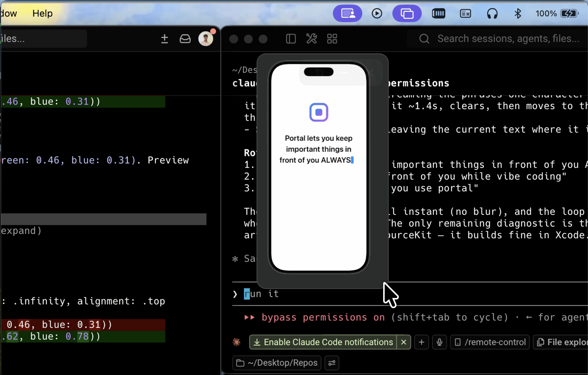Click the top green line '.46, blue: 0.31))'

(83, 102)
